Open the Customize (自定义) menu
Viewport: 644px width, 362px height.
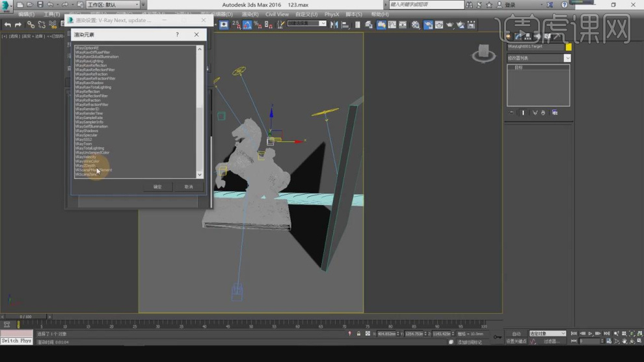[306, 14]
